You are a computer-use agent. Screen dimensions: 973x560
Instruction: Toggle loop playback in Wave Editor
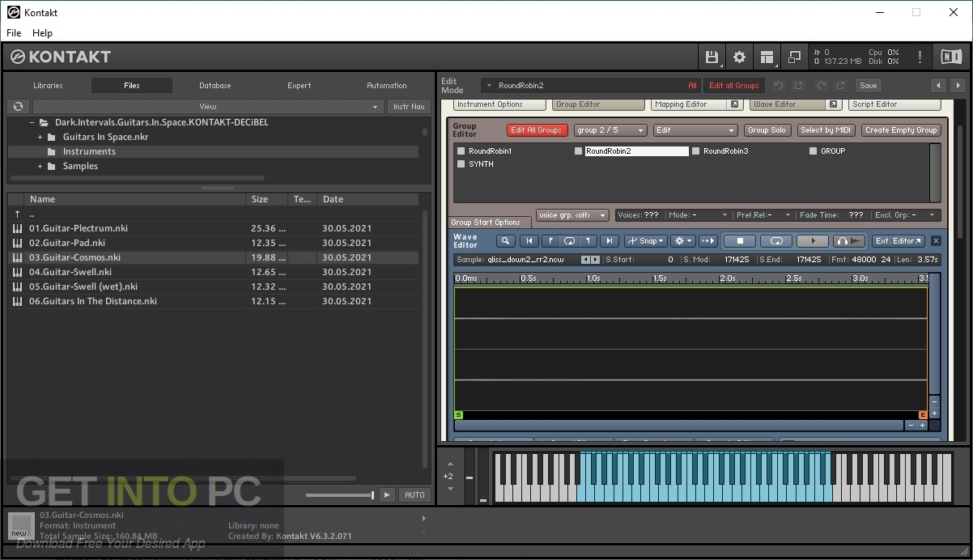(x=776, y=240)
